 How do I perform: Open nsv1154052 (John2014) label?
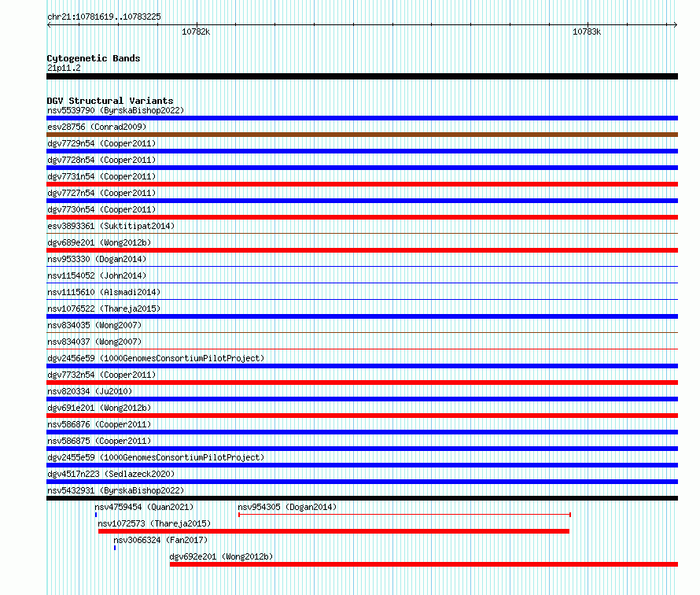tap(97, 275)
